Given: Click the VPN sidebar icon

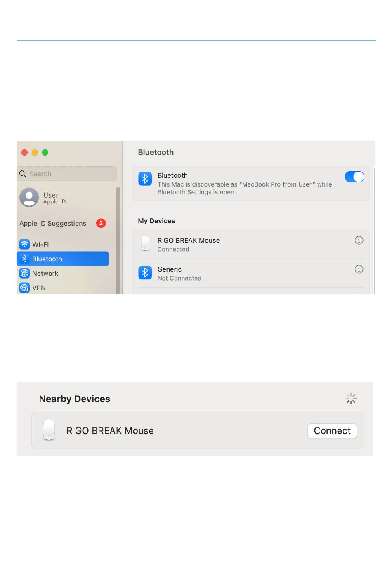Looking at the screenshot, I should tap(24, 288).
